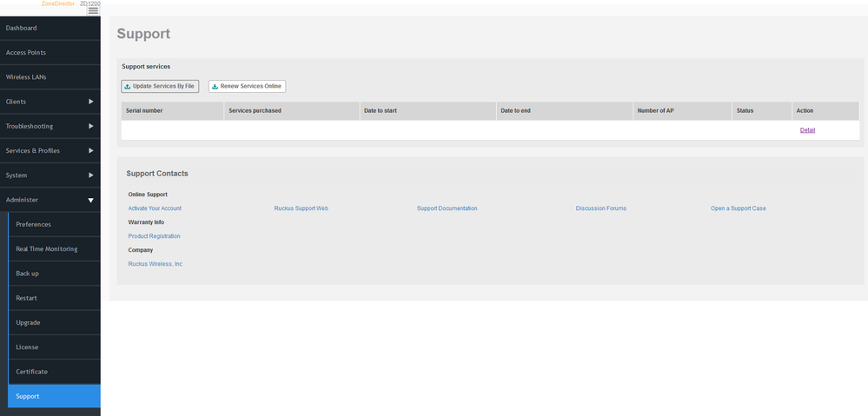Expand the Clients submenu arrow

[90, 102]
